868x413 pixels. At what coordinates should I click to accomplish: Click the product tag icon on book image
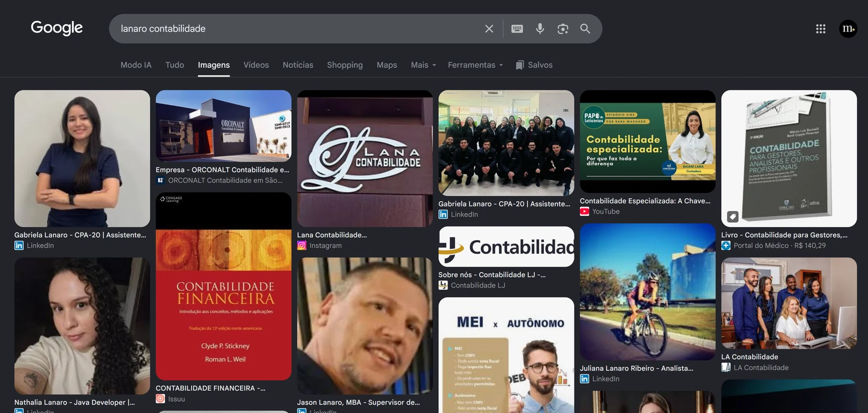(732, 216)
